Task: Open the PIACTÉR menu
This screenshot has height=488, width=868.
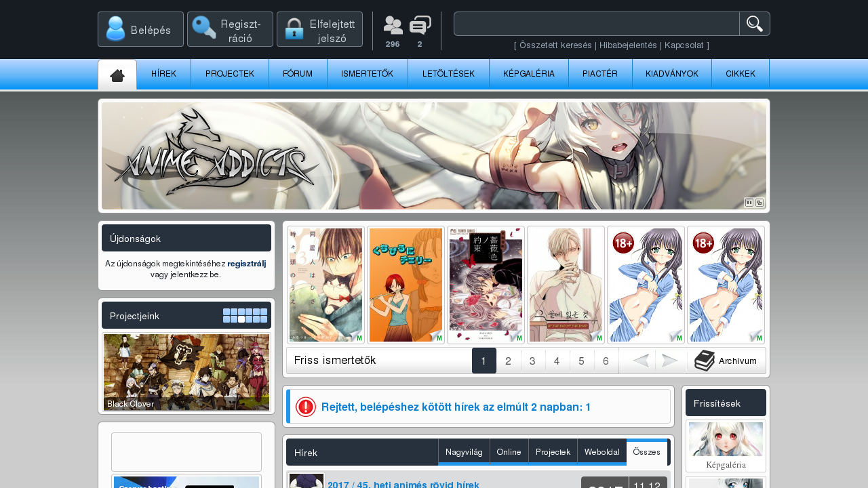Action: tap(600, 74)
